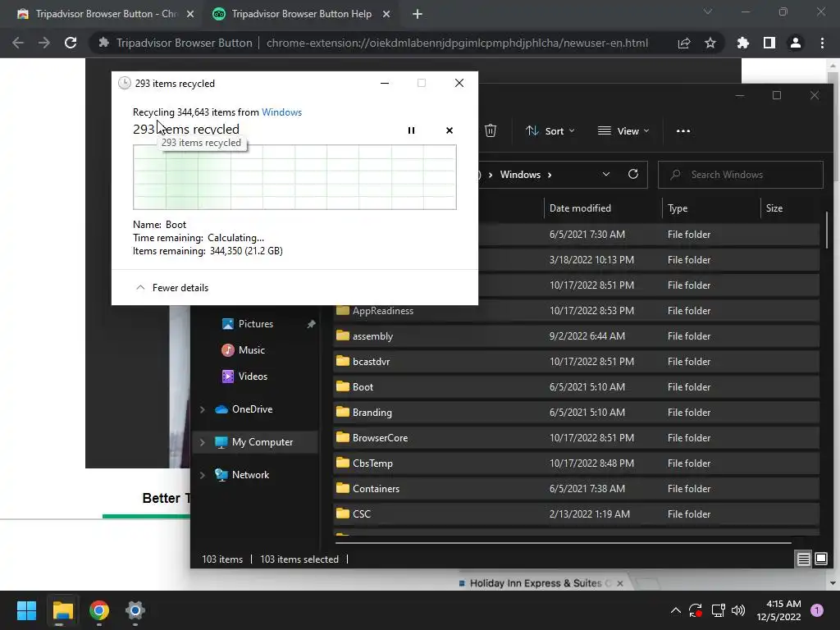
Task: Share this page icon in Chrome
Action: click(x=684, y=43)
